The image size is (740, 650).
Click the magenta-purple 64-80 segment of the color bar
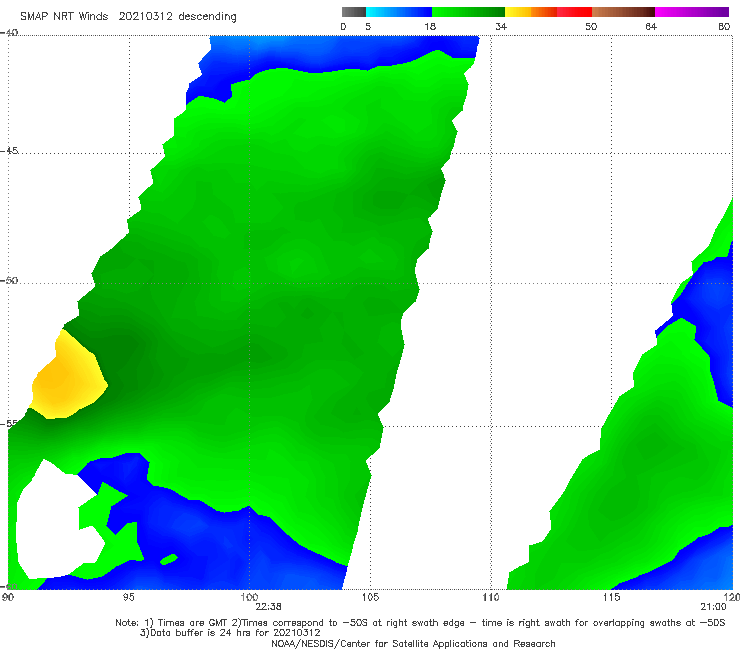click(692, 12)
